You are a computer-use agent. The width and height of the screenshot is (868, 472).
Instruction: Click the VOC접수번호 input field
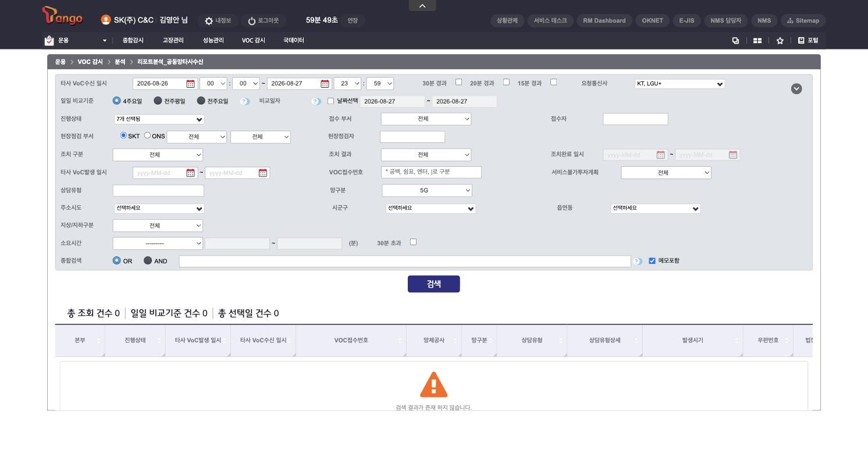pyautogui.click(x=431, y=172)
